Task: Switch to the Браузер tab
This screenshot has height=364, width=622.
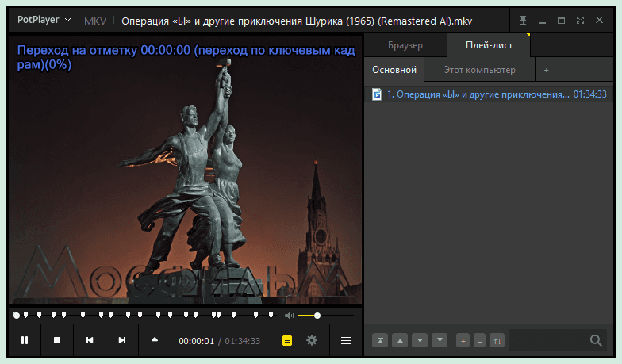Action: 405,45
